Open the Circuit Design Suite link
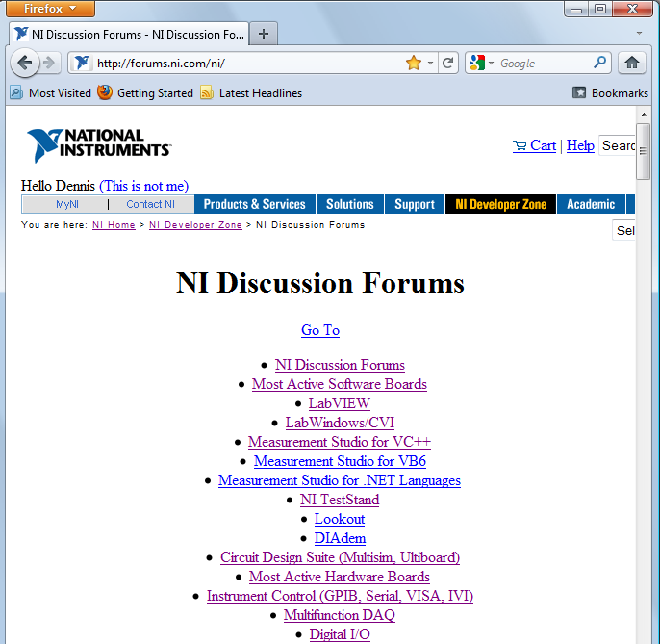Image resolution: width=660 pixels, height=644 pixels. tap(340, 557)
